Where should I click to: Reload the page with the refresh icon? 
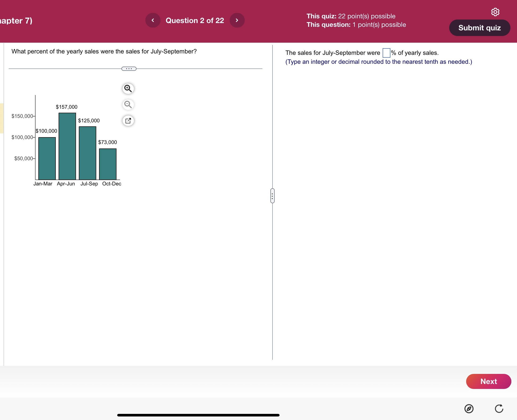pyautogui.click(x=499, y=409)
